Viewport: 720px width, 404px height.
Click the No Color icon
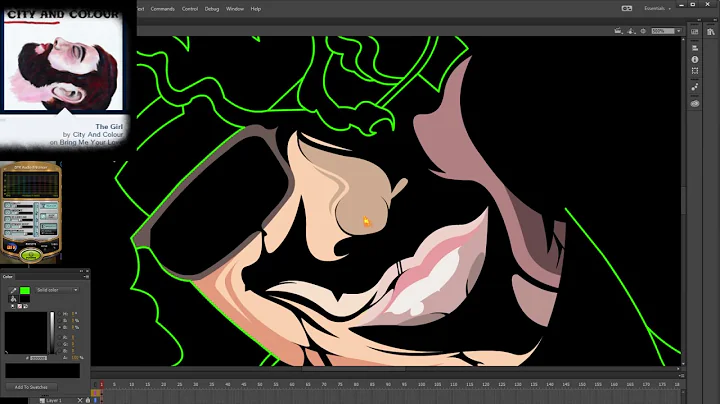tap(19, 306)
